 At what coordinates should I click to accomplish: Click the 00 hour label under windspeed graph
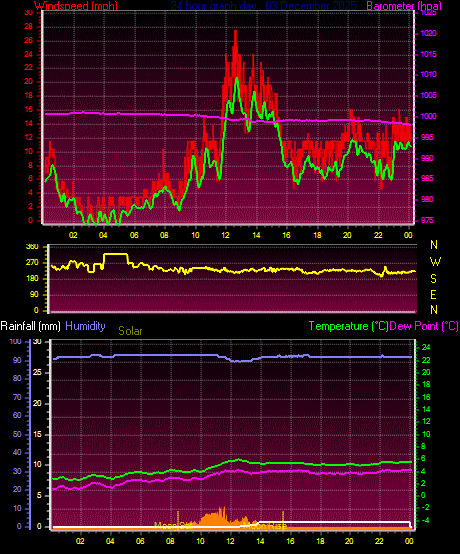(x=408, y=235)
